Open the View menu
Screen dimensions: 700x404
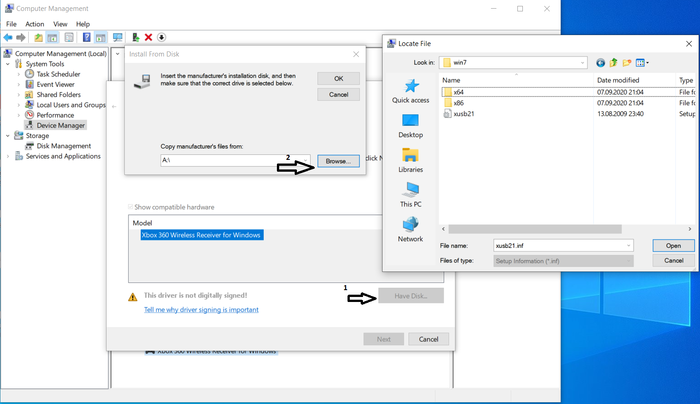pyautogui.click(x=60, y=24)
